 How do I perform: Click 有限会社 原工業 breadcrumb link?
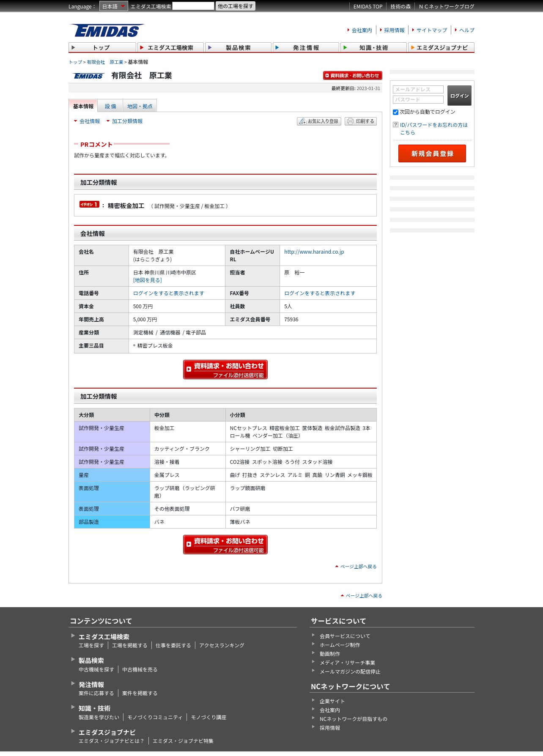105,62
